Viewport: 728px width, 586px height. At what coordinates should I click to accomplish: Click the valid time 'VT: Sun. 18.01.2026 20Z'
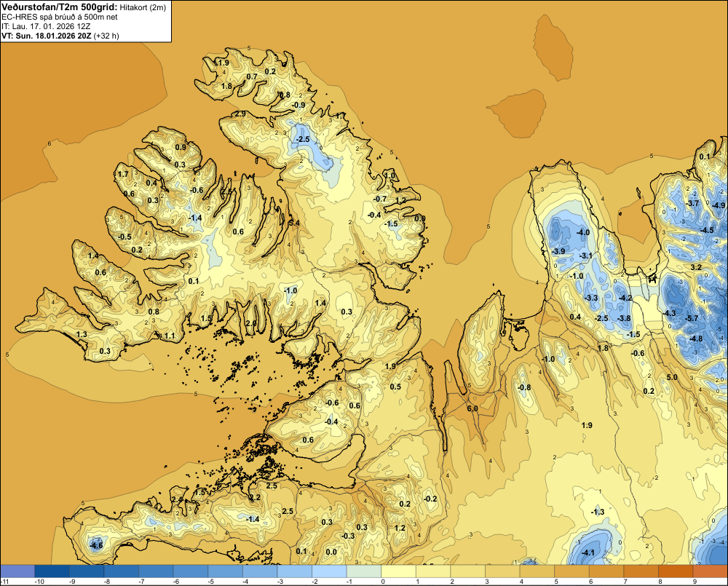click(47, 36)
